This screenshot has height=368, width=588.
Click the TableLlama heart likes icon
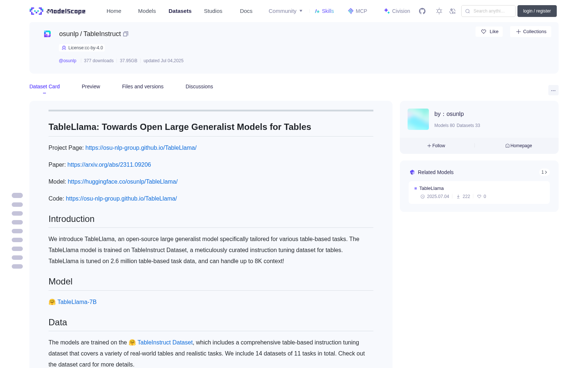479,197
